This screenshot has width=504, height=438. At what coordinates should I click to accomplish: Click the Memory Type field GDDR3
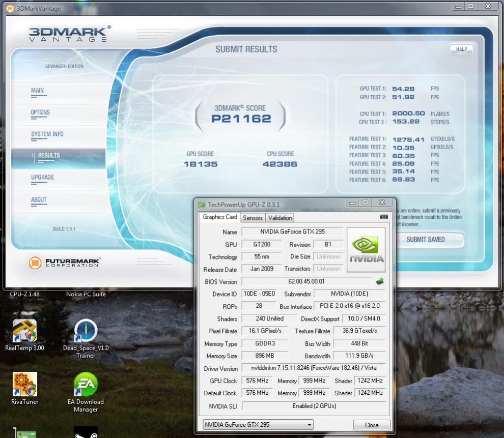click(265, 343)
